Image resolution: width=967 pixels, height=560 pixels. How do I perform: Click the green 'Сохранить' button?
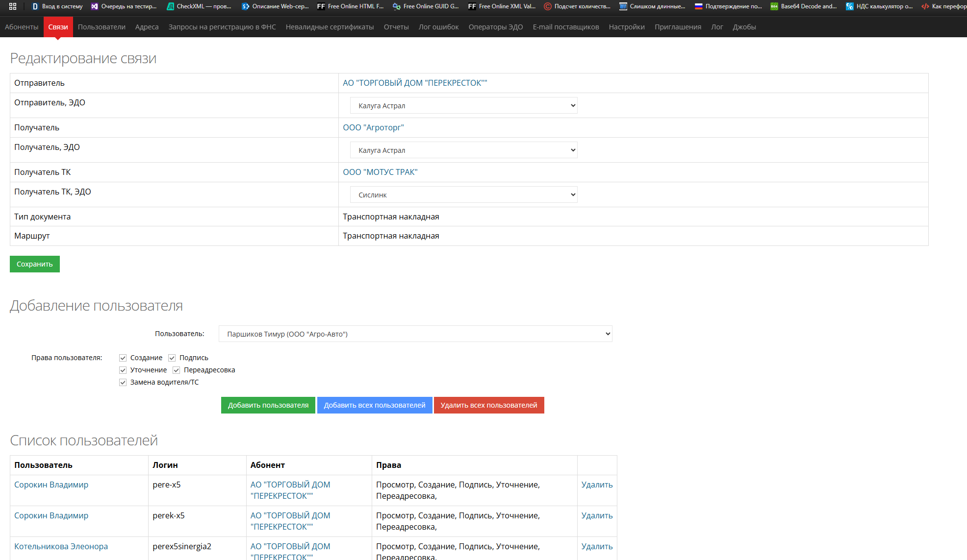pyautogui.click(x=35, y=264)
